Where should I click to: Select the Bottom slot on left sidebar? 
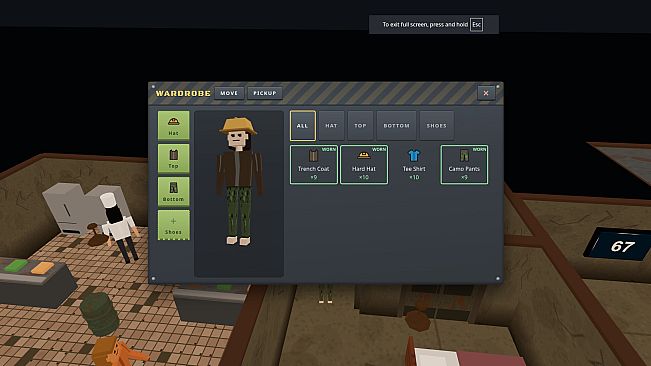pyautogui.click(x=174, y=192)
